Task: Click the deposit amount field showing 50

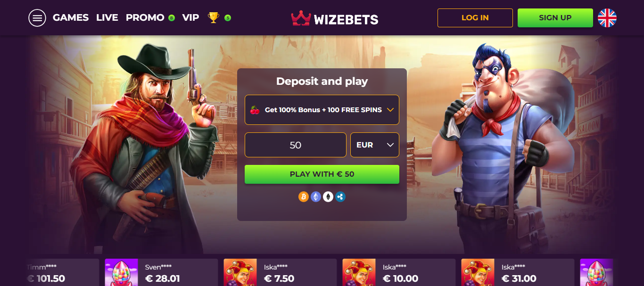Action: pyautogui.click(x=296, y=145)
